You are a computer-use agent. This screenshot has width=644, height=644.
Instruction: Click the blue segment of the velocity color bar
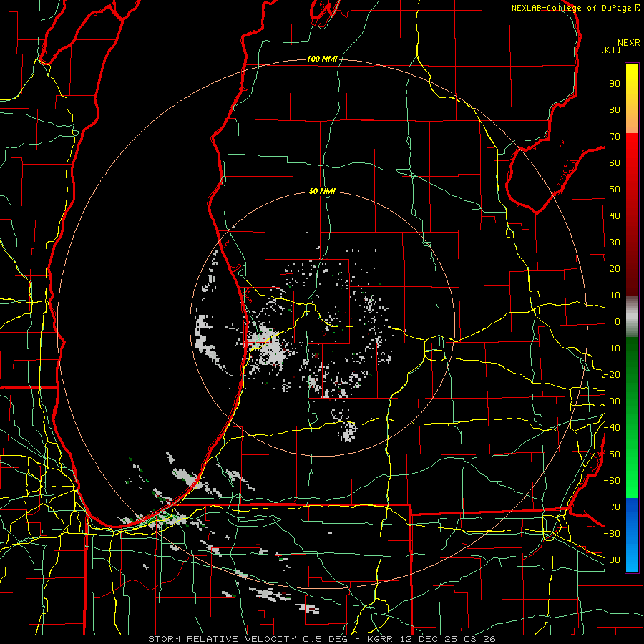click(632, 535)
